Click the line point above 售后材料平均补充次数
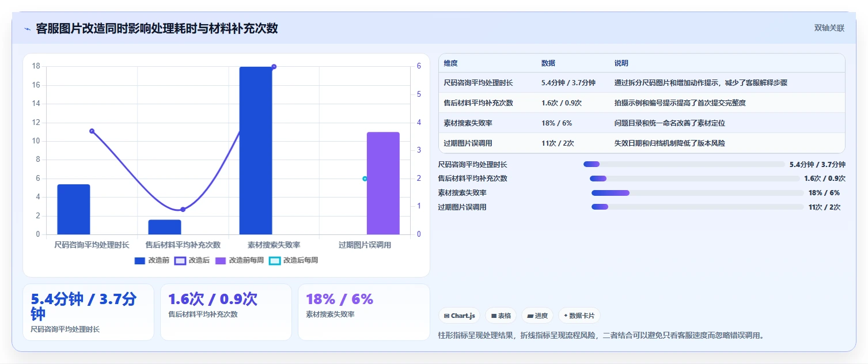 [183, 210]
